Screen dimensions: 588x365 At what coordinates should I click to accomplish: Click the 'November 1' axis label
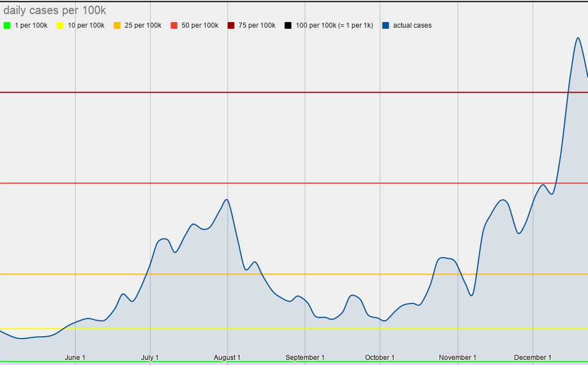[x=458, y=358]
